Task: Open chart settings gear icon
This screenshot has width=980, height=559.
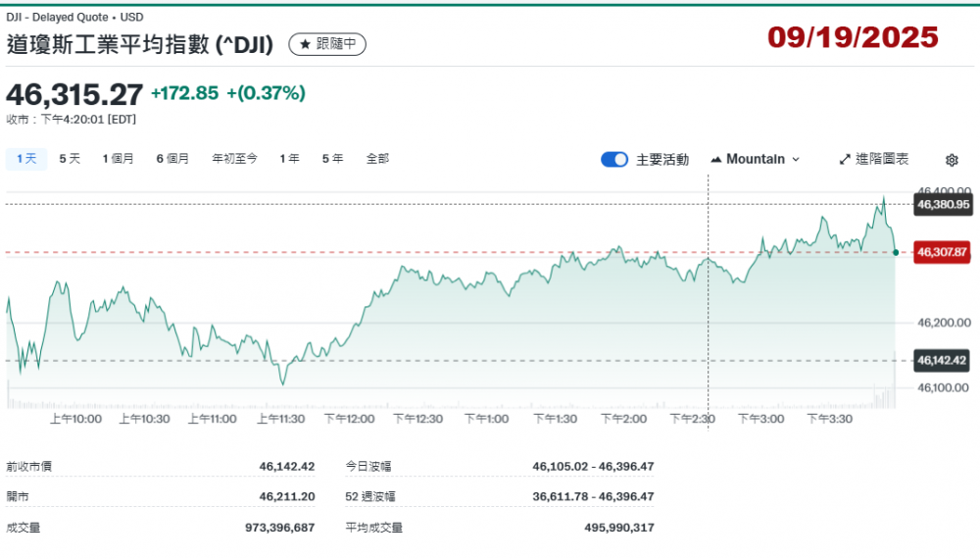Action: click(952, 160)
